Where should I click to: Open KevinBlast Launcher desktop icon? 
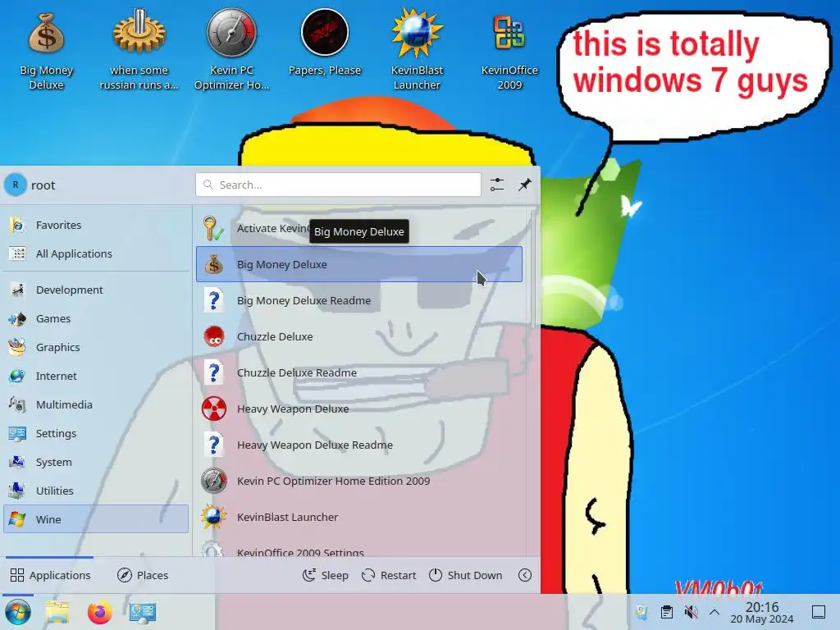tap(417, 51)
